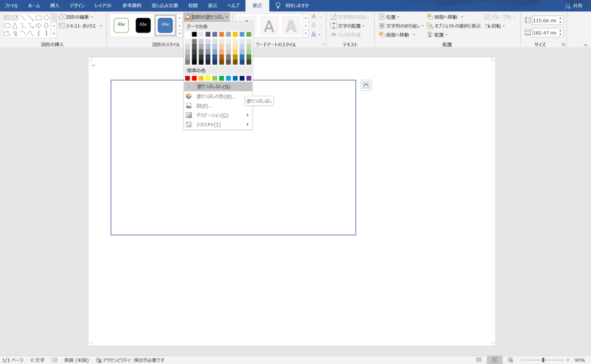Viewport: 591px width, 364px height.
Task: Open the 図形の塗りつぶし shape fill dropdown
Action: 206,17
